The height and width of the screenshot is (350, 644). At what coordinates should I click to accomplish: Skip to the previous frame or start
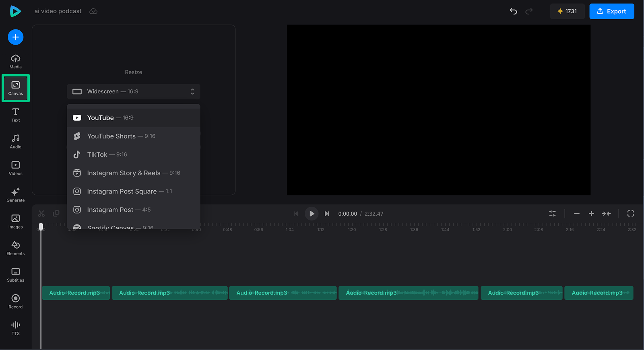point(296,214)
